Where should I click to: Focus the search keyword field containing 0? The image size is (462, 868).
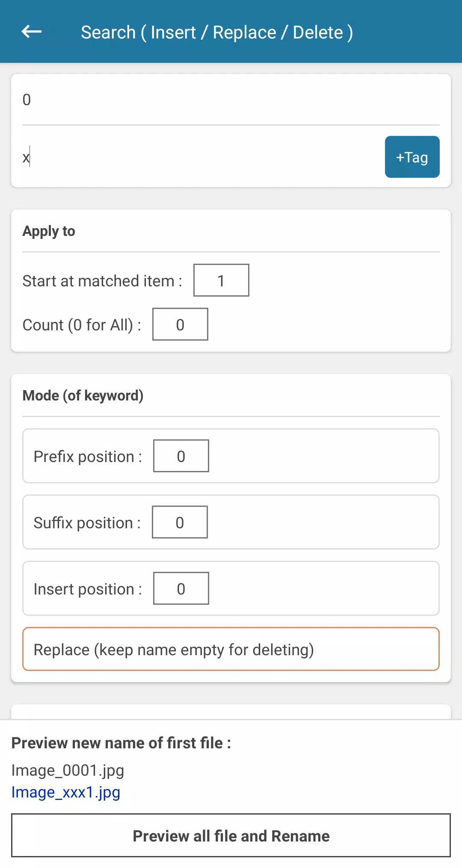point(231,100)
